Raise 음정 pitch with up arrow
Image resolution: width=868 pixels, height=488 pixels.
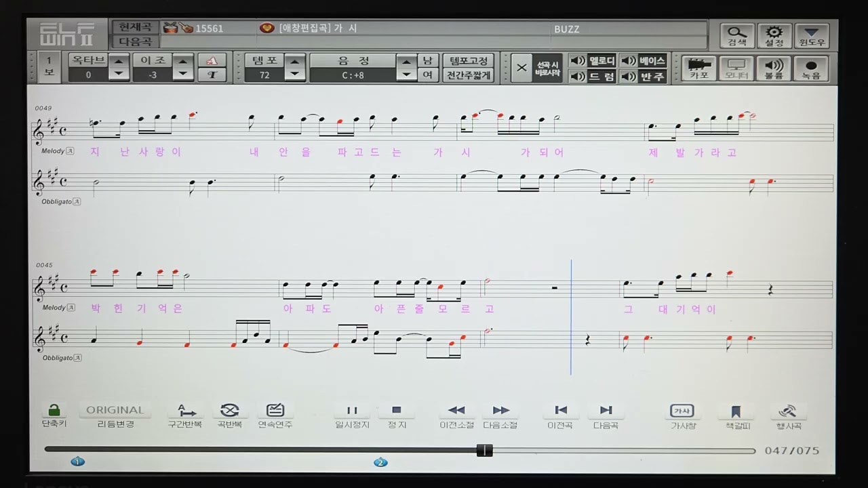click(406, 61)
